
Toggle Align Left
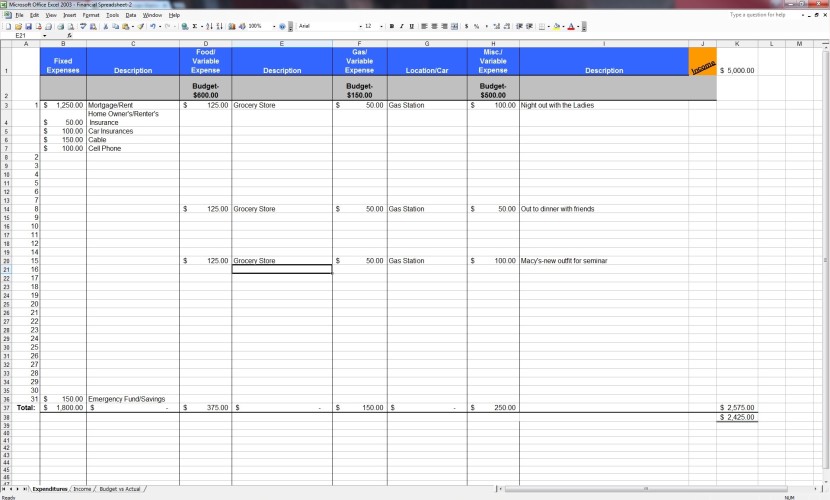[424, 26]
